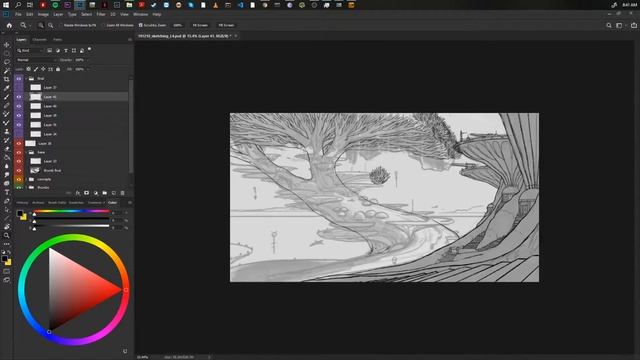Image resolution: width=640 pixels, height=360 pixels.
Task: Delete the layer with the trash icon
Action: pyautogui.click(x=122, y=193)
